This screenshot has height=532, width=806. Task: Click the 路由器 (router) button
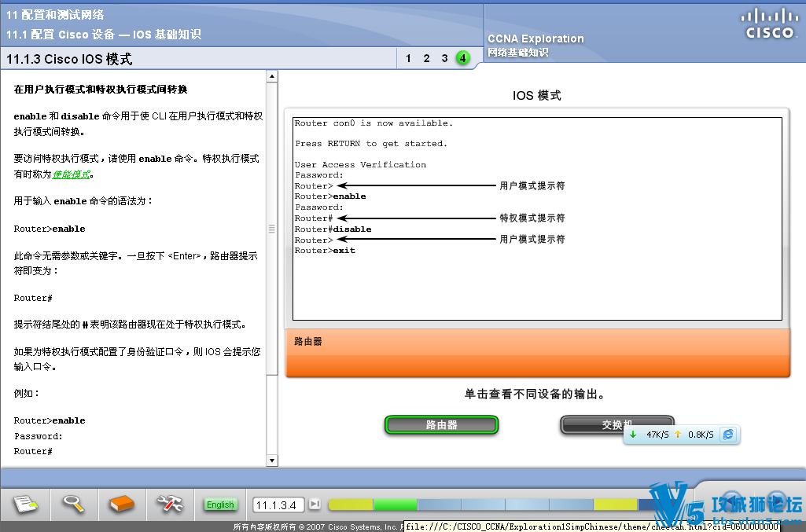point(442,424)
